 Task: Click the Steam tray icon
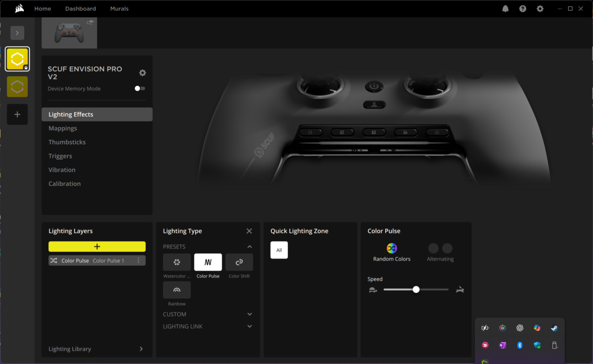pyautogui.click(x=554, y=328)
